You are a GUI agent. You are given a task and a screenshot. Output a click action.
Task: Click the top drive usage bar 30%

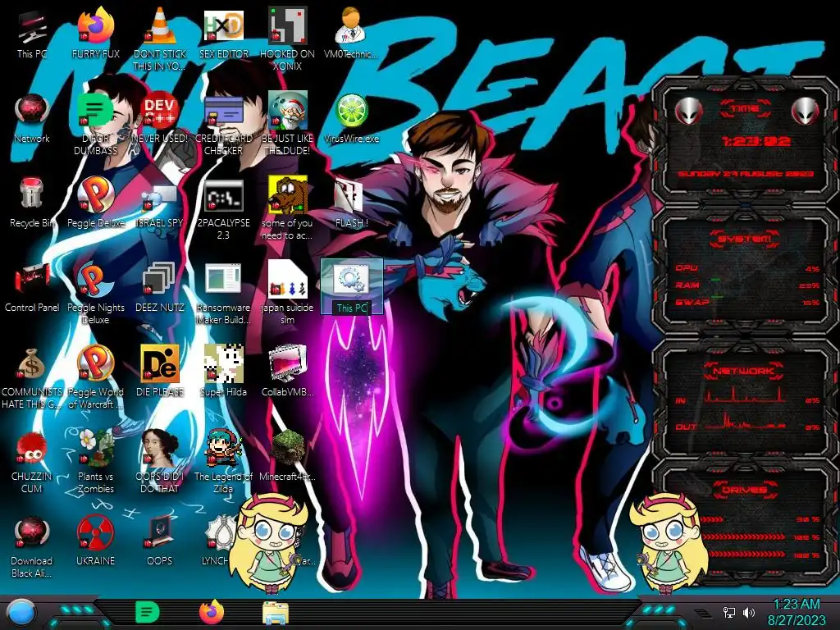tap(760, 519)
